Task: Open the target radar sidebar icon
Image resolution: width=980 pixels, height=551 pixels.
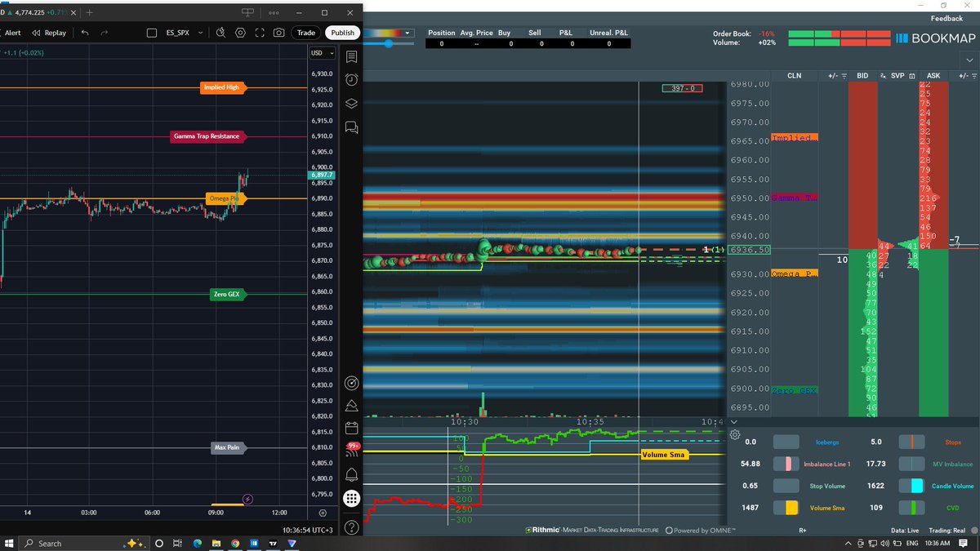Action: [352, 382]
